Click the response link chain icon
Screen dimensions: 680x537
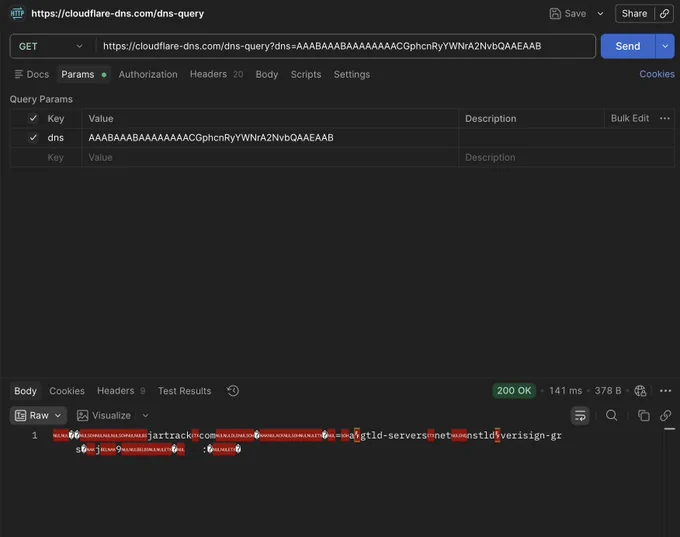pyautogui.click(x=665, y=415)
